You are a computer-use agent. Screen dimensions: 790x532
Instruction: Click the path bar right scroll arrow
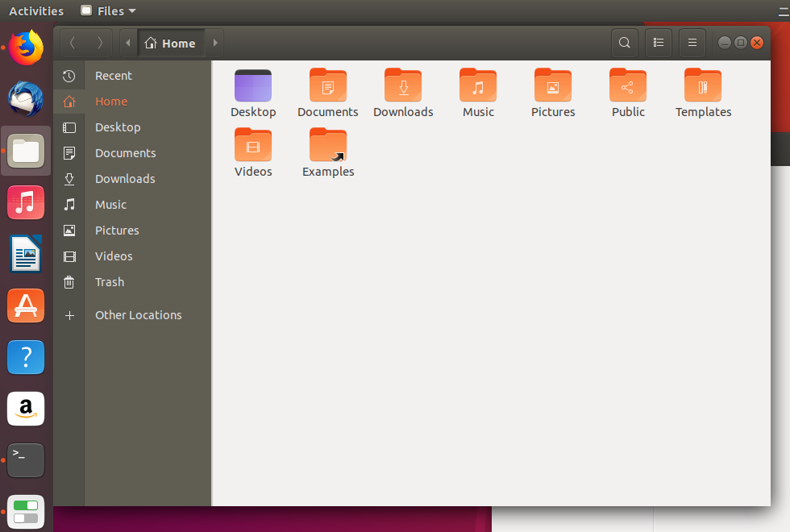(215, 43)
